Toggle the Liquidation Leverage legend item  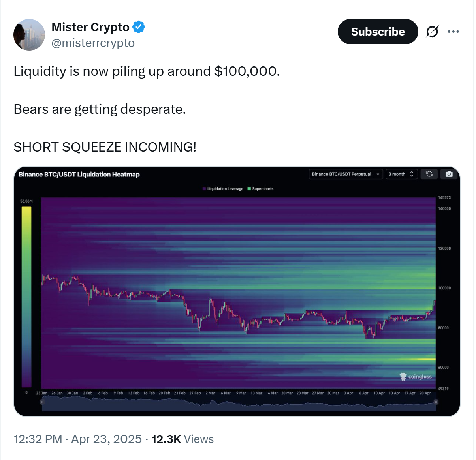(x=223, y=189)
